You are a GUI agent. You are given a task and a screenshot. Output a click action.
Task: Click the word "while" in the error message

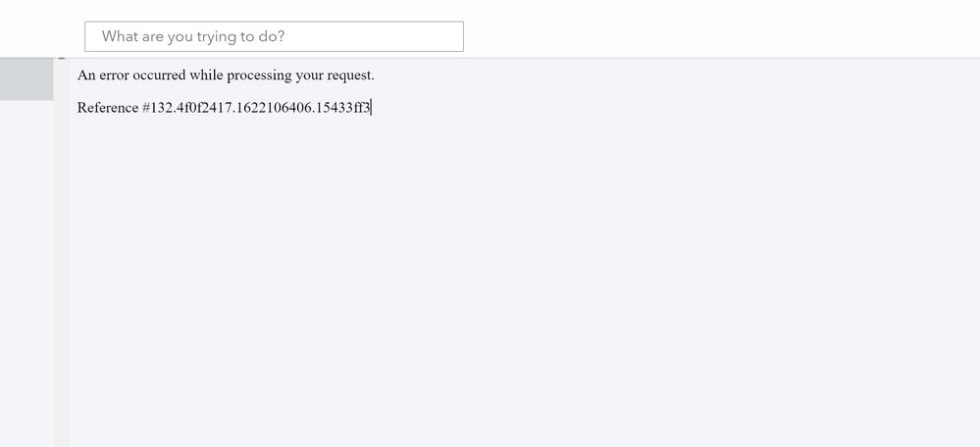(206, 75)
